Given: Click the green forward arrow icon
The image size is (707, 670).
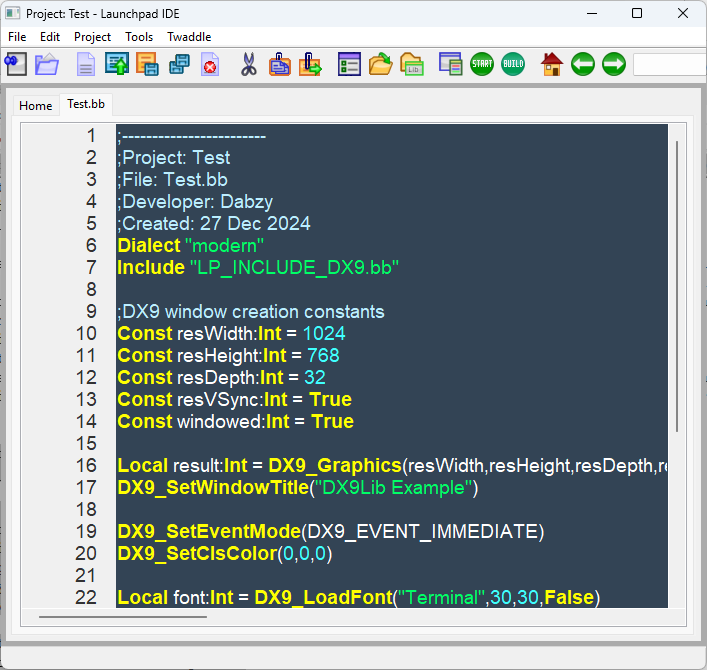Looking at the screenshot, I should tap(614, 65).
